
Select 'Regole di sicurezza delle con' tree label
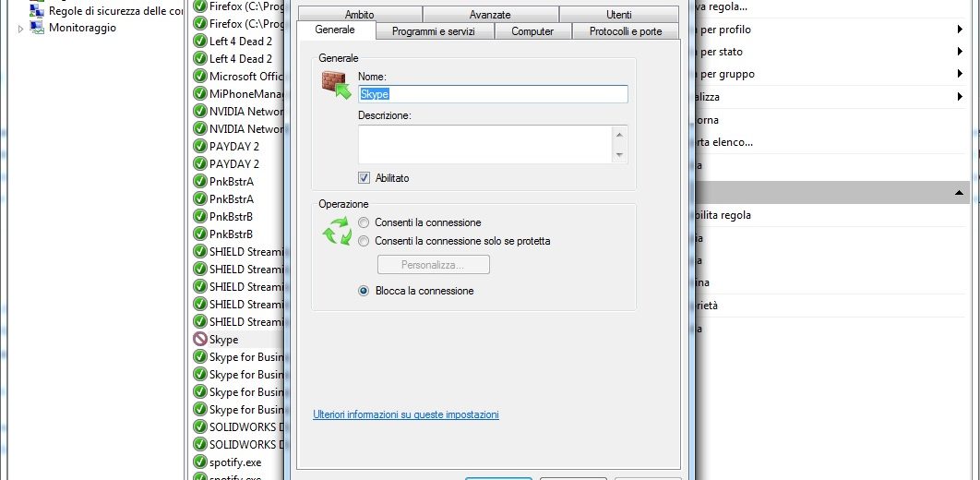115,11
